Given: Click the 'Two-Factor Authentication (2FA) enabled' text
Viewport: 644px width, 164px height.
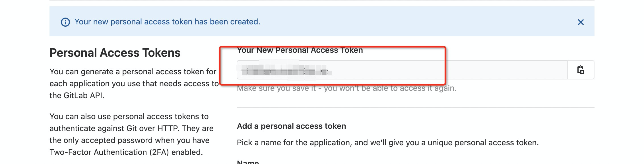Looking at the screenshot, I should [x=126, y=152].
